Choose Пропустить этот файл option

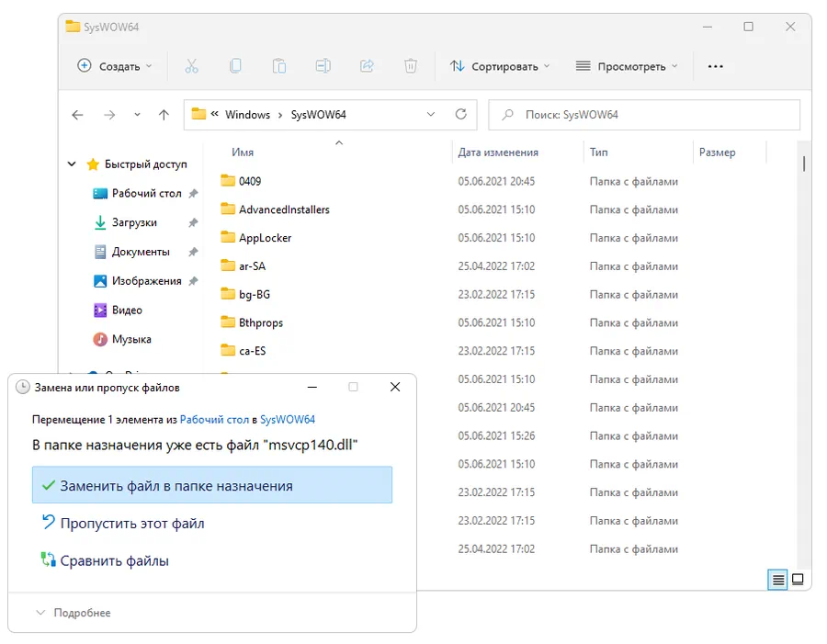coord(131,524)
